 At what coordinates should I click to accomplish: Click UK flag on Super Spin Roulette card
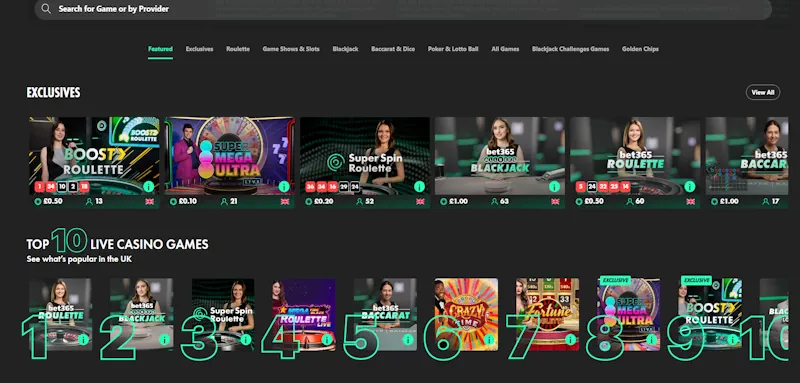[x=420, y=201]
